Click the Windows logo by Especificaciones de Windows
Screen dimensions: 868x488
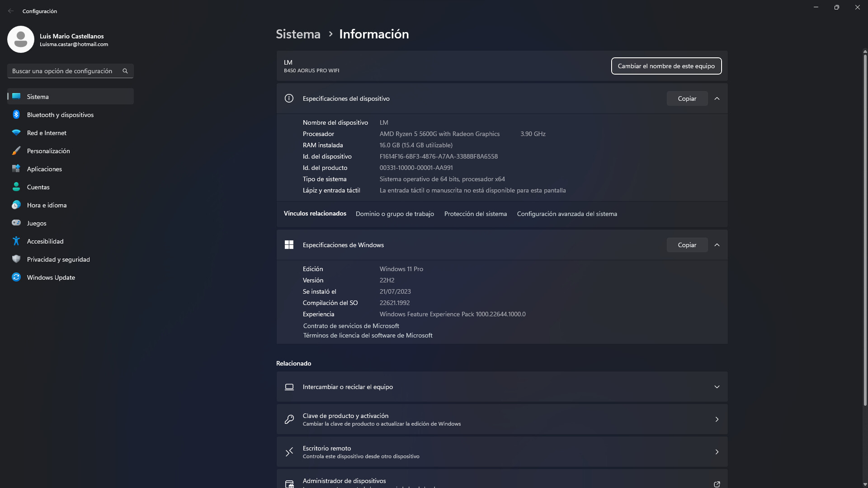pos(289,245)
